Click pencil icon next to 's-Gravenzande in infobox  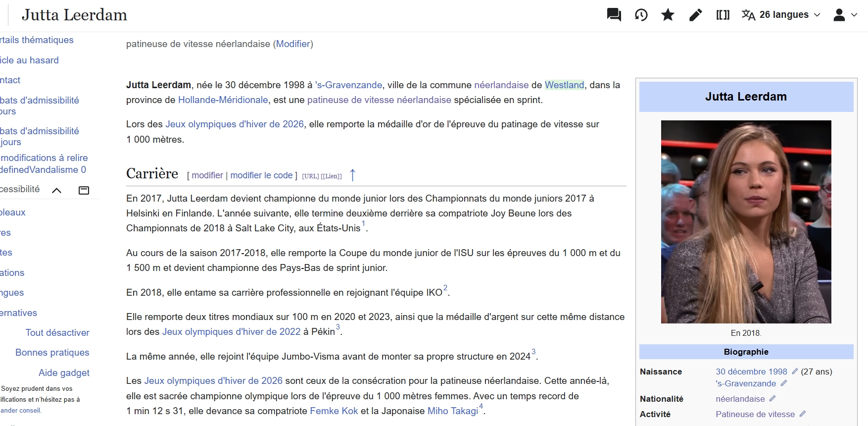point(784,383)
